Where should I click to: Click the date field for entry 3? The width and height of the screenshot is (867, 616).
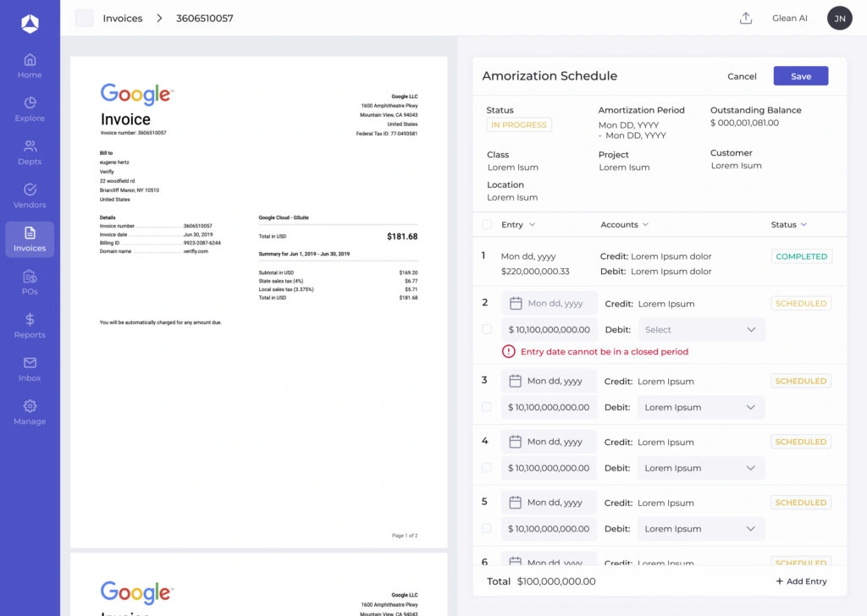[549, 381]
